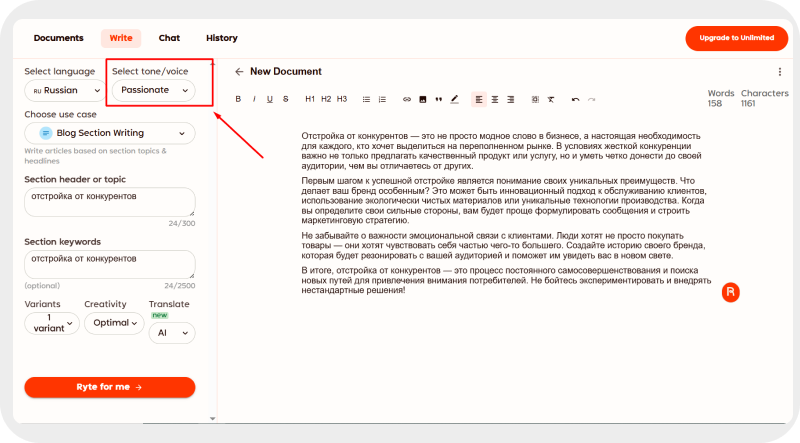Open the Translate AI dropdown
800x443 pixels.
[172, 333]
